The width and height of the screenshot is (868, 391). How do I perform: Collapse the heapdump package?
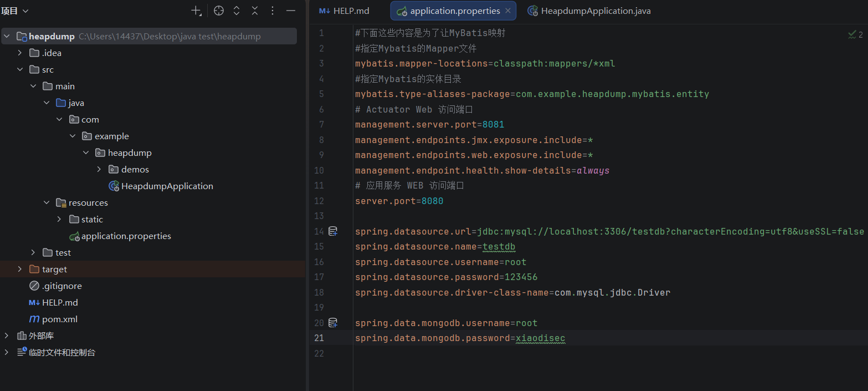pos(86,153)
